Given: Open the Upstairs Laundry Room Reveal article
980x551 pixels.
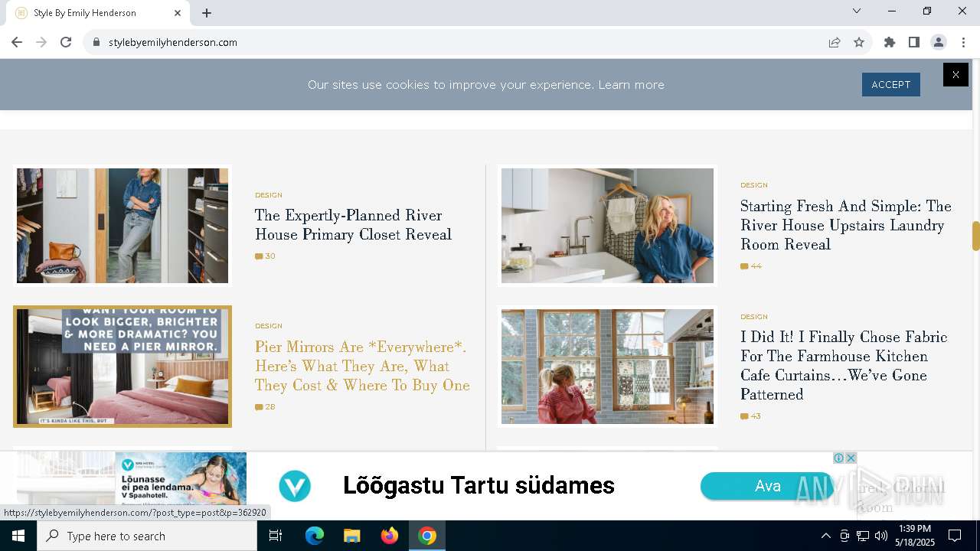Looking at the screenshot, I should coord(846,225).
